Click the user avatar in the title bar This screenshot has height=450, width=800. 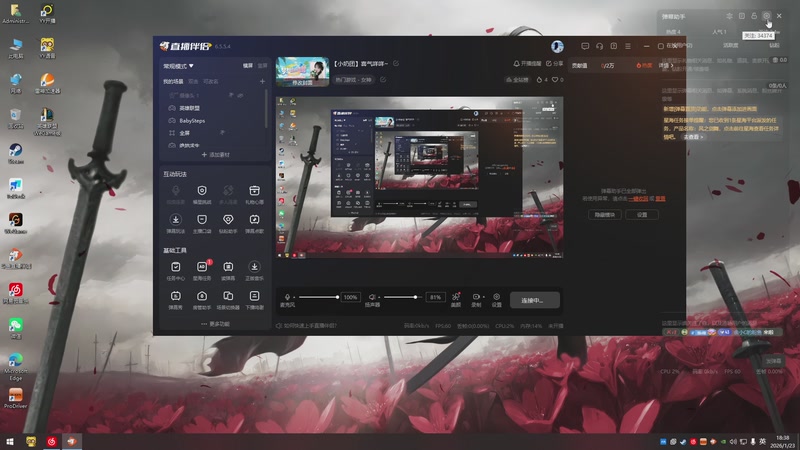[557, 46]
